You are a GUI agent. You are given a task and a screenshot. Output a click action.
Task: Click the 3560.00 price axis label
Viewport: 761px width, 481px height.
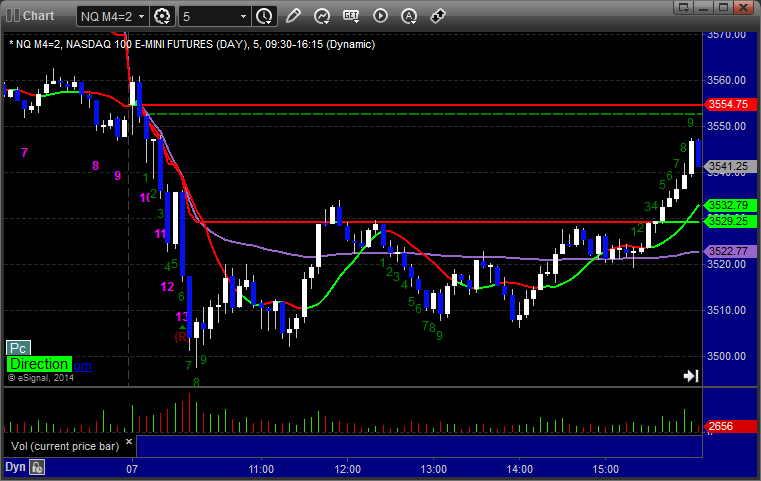727,80
